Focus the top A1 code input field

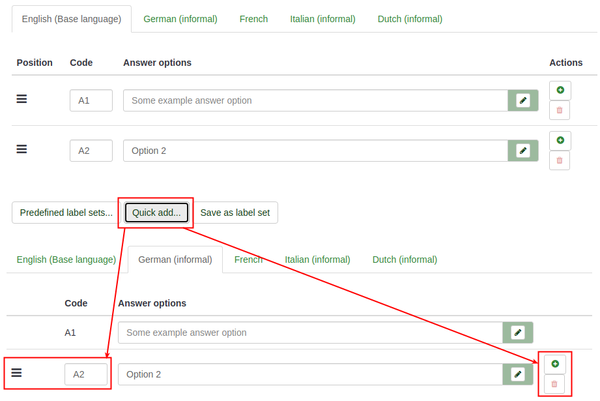pyautogui.click(x=91, y=100)
